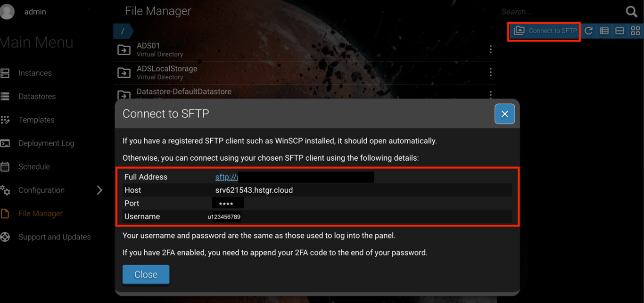Switch to detailed list view icon

[x=604, y=31]
